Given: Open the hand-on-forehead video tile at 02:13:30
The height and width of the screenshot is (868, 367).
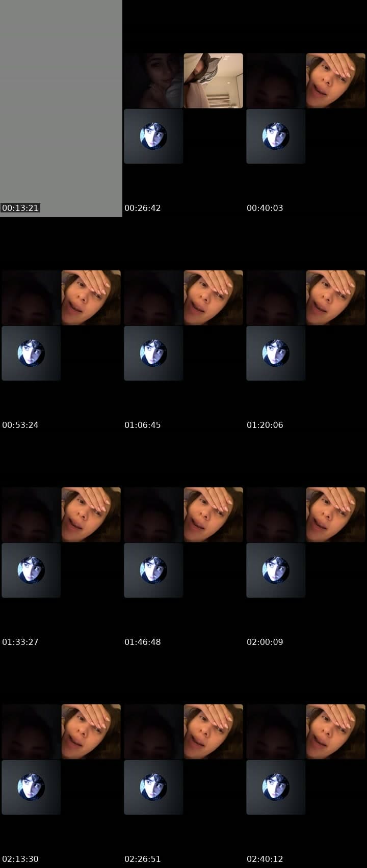Looking at the screenshot, I should [91, 731].
